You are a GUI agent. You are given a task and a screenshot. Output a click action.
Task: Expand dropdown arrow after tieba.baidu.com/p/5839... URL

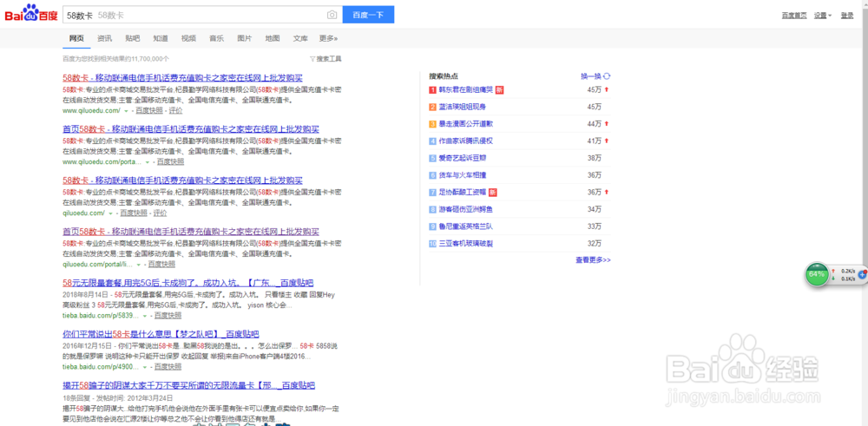(144, 315)
